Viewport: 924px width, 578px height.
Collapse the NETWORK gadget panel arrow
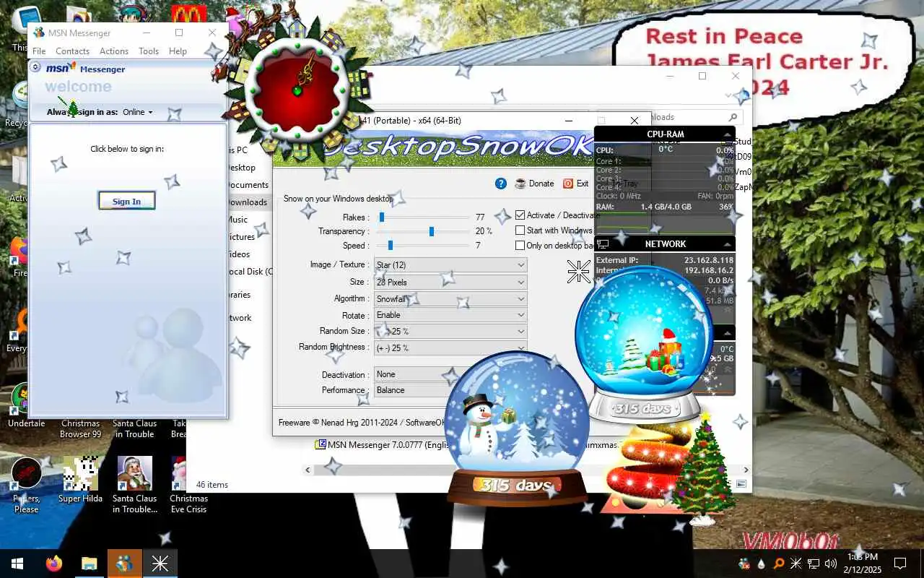[727, 244]
